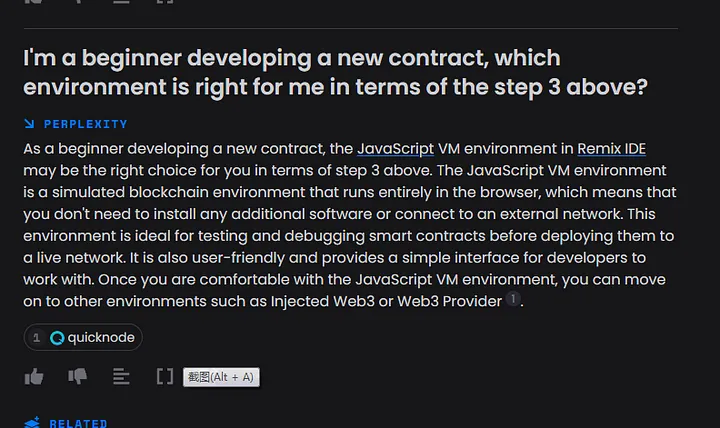Open the Remix IDE hyperlink
Screen dimensions: 720x428
611,149
